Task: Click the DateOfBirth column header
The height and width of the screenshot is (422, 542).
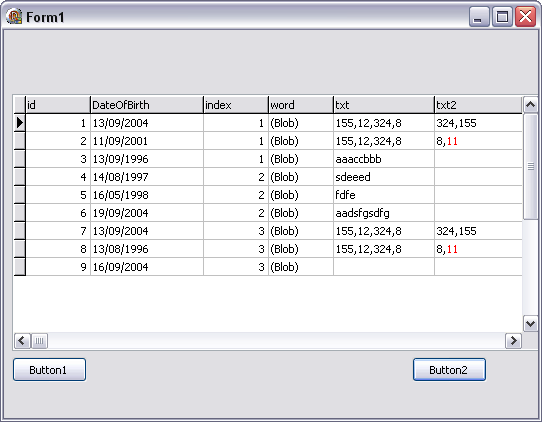Action: pos(147,105)
